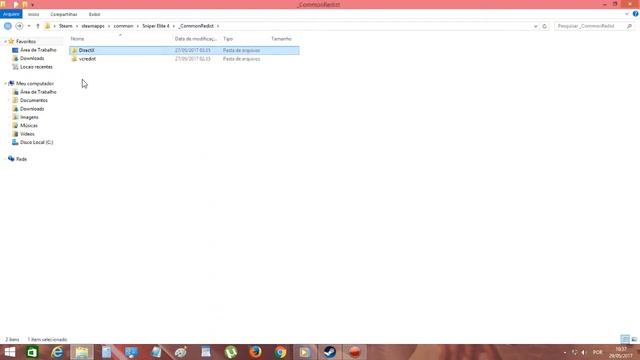The height and width of the screenshot is (360, 640).
Task: Go back with the Back arrow button
Action: [x=8, y=26]
